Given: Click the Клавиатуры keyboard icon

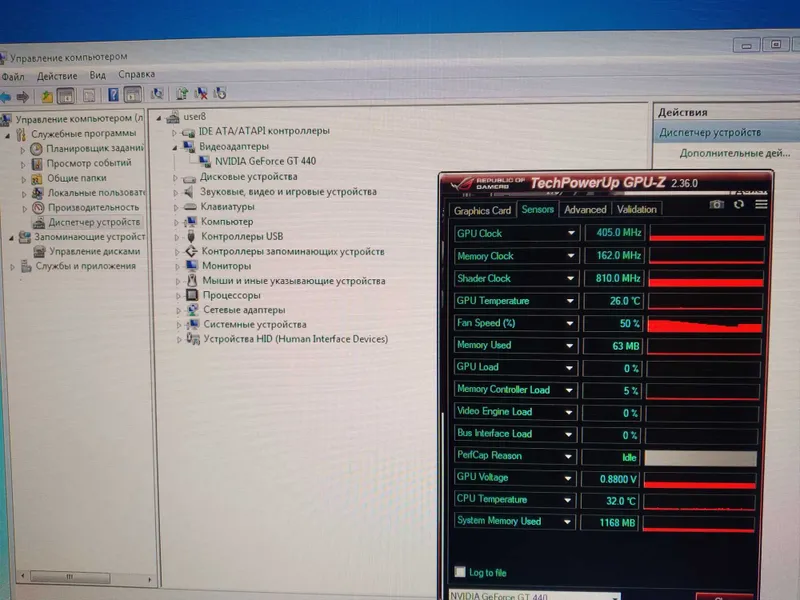Looking at the screenshot, I should [x=190, y=207].
